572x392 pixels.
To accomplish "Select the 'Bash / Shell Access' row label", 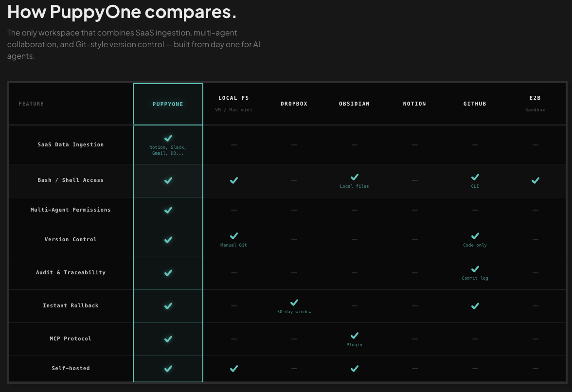I will click(71, 180).
